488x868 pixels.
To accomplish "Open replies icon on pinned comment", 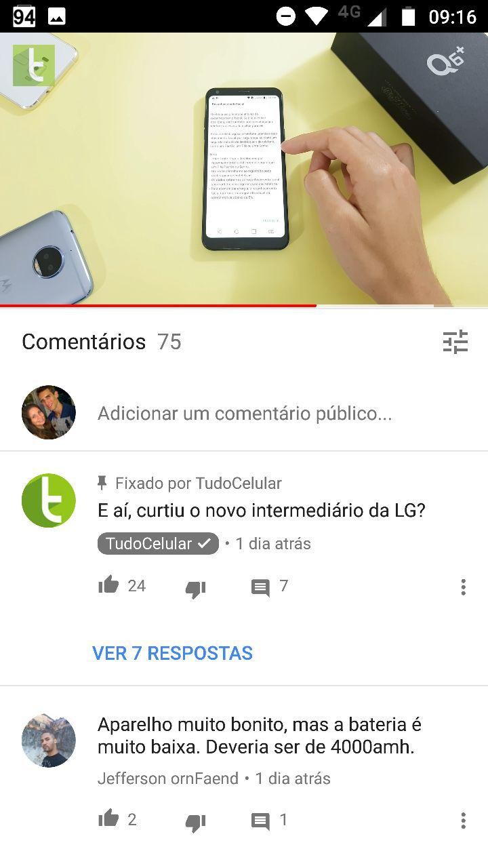I will pos(260,587).
